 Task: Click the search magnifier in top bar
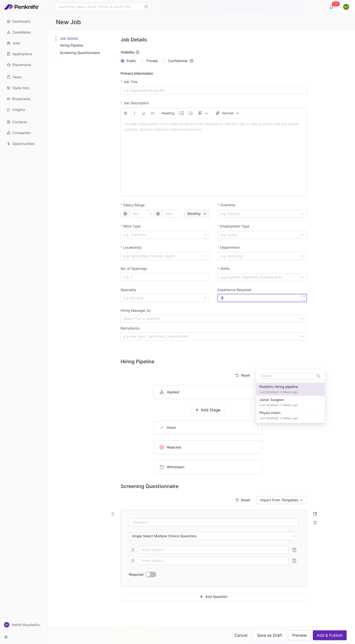click(146, 7)
